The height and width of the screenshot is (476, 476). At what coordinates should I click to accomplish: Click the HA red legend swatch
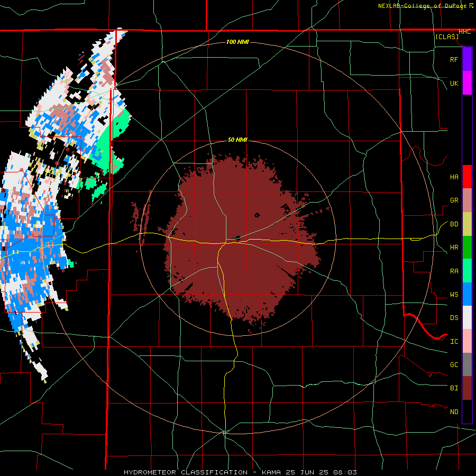click(x=467, y=177)
